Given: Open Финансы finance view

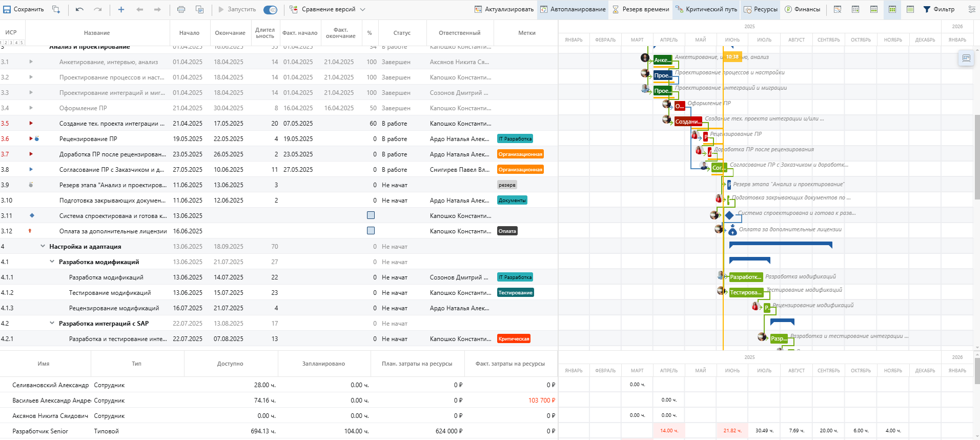Looking at the screenshot, I should pos(803,9).
